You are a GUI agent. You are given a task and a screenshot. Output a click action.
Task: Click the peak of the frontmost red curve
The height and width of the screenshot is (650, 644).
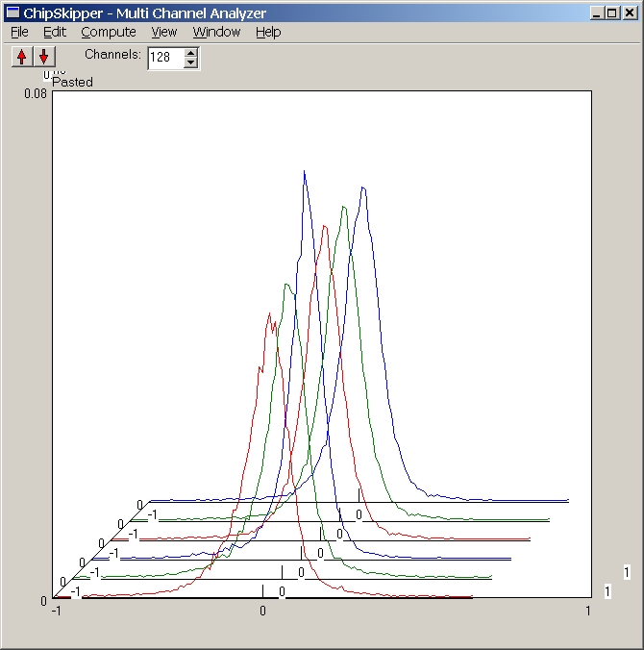(268, 315)
